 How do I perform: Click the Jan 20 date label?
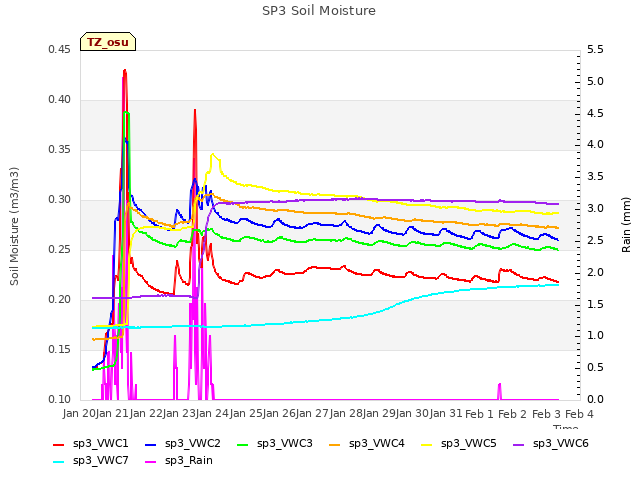[80, 414]
